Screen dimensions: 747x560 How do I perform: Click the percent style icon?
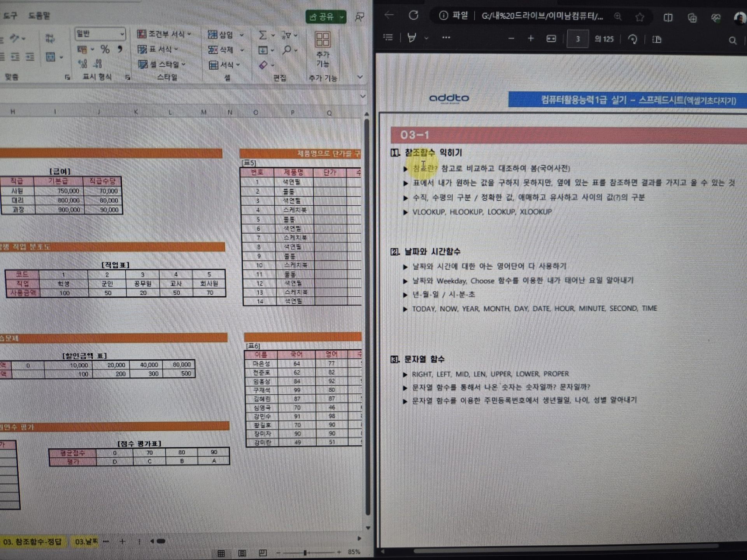click(x=105, y=49)
